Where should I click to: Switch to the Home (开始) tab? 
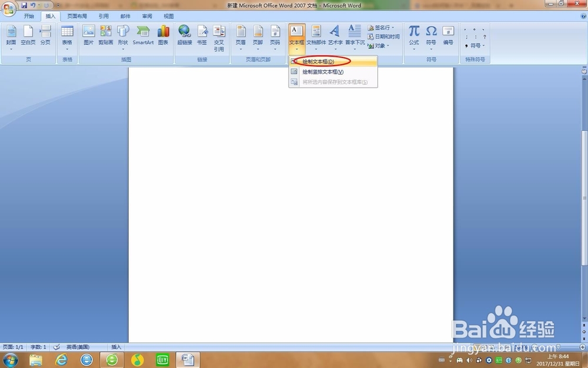[x=29, y=16]
